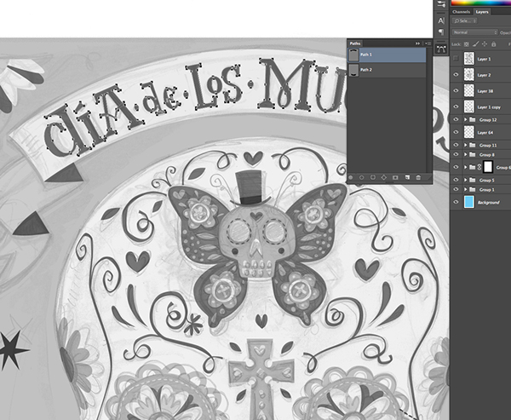
Task: Open the layer filter type dropdown
Action: click(x=465, y=20)
